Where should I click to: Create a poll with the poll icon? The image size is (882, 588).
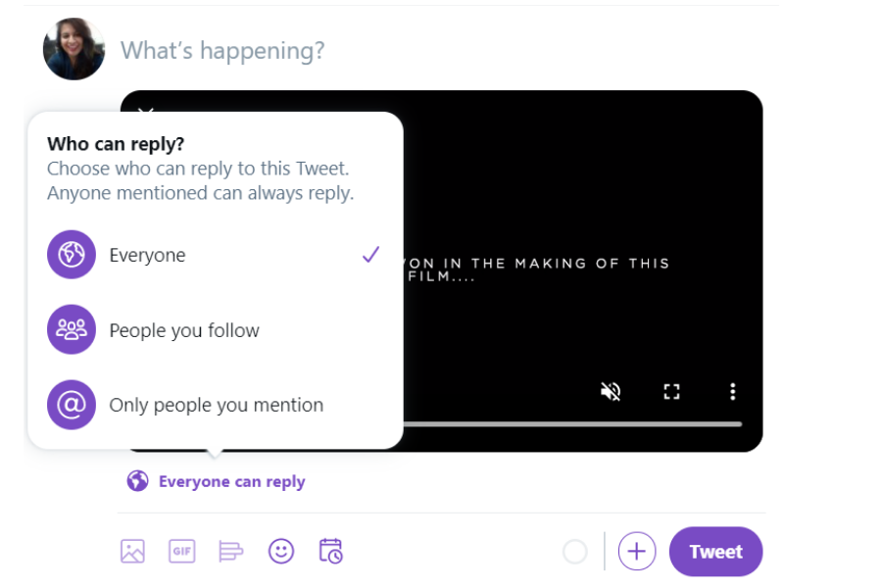[x=230, y=552]
